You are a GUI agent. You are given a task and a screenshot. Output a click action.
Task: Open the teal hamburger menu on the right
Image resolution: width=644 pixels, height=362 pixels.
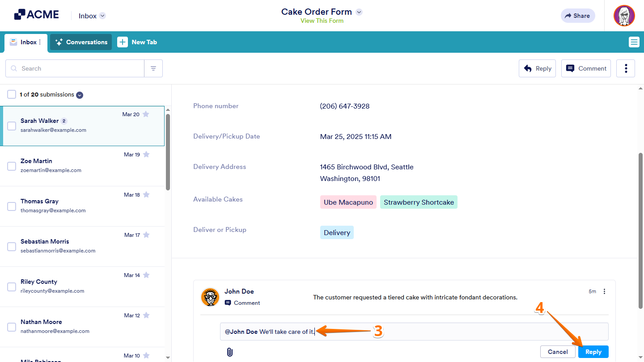tap(634, 42)
